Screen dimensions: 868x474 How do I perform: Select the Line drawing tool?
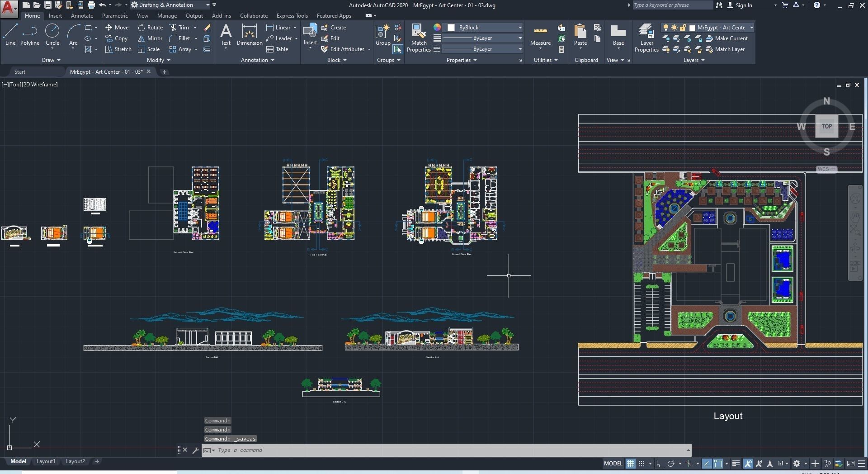10,35
